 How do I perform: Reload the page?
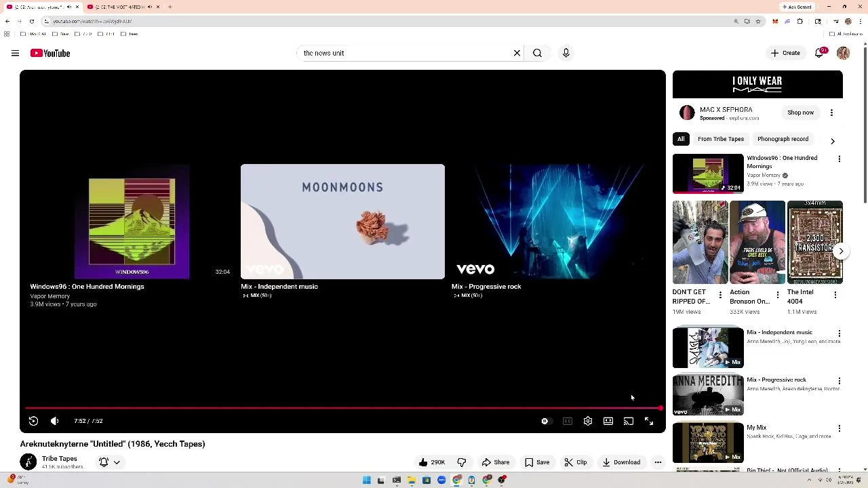click(x=31, y=21)
